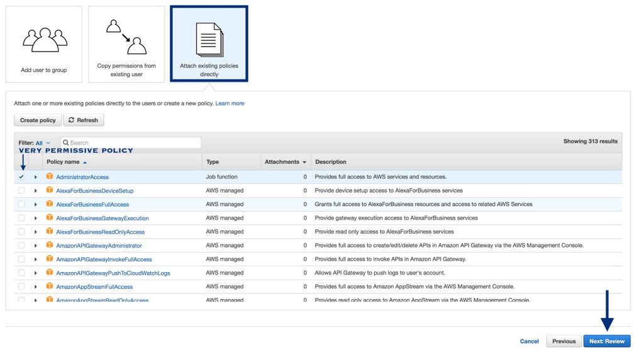The height and width of the screenshot is (357, 644).
Task: Select Attach existing policies directly
Action: [209, 43]
